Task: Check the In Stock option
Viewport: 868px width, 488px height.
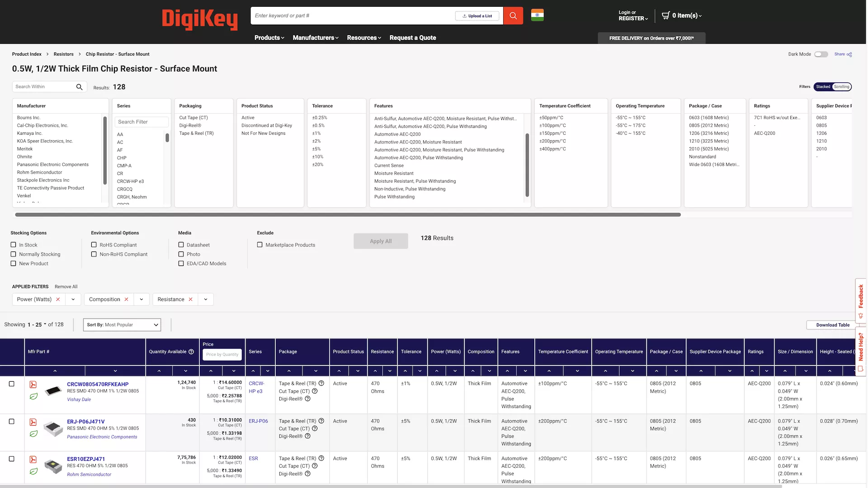Action: 13,245
